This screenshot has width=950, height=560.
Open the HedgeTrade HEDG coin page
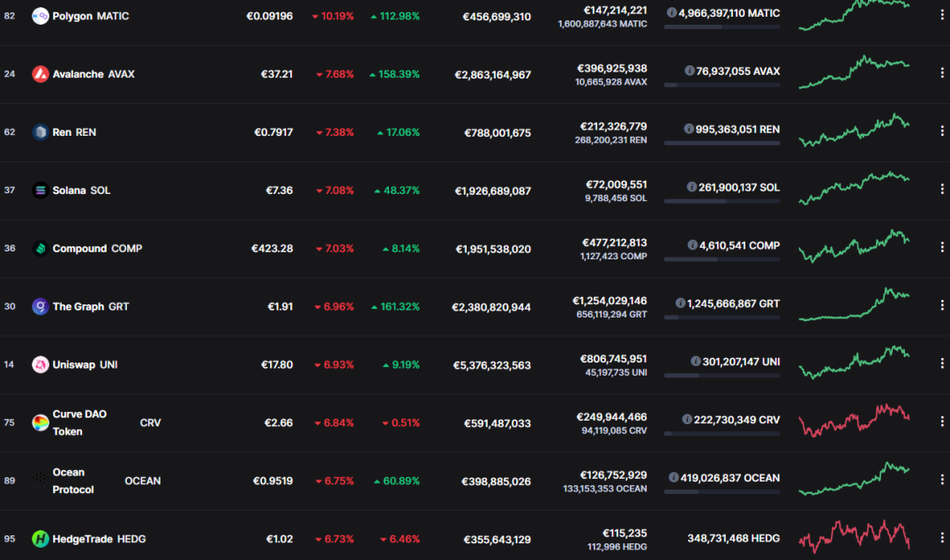click(99, 539)
